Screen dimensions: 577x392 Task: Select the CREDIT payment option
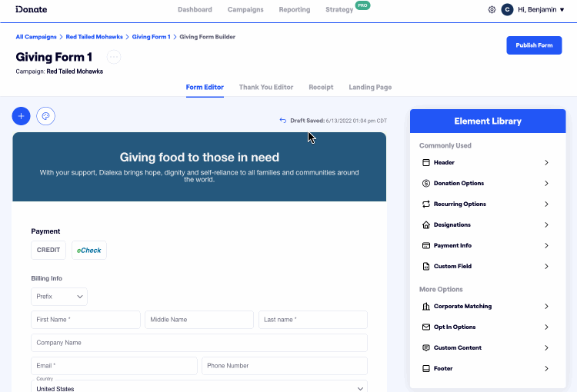point(48,250)
